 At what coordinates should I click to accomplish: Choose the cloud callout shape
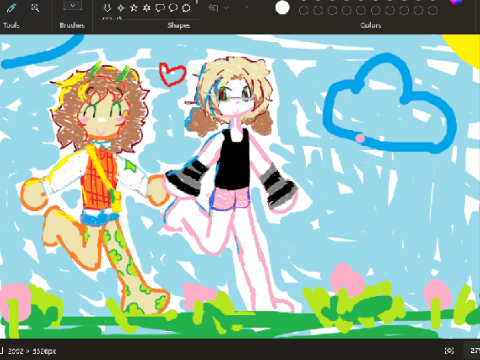(186, 8)
